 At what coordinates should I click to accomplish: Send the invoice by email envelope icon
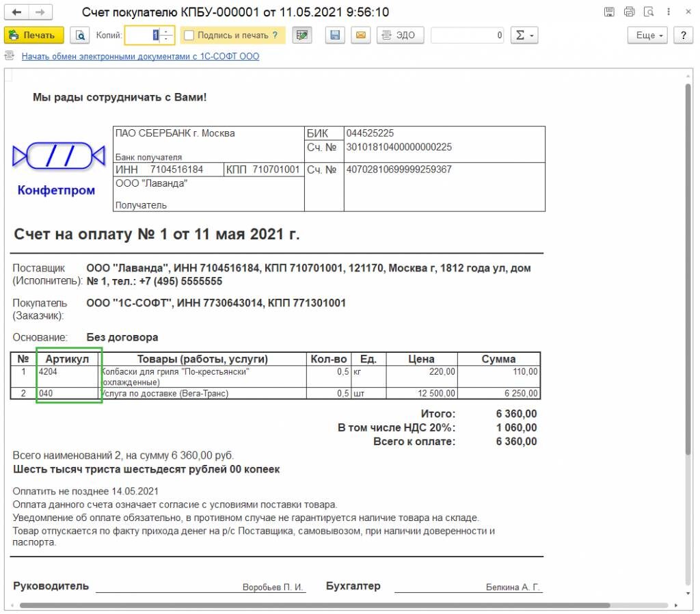361,36
